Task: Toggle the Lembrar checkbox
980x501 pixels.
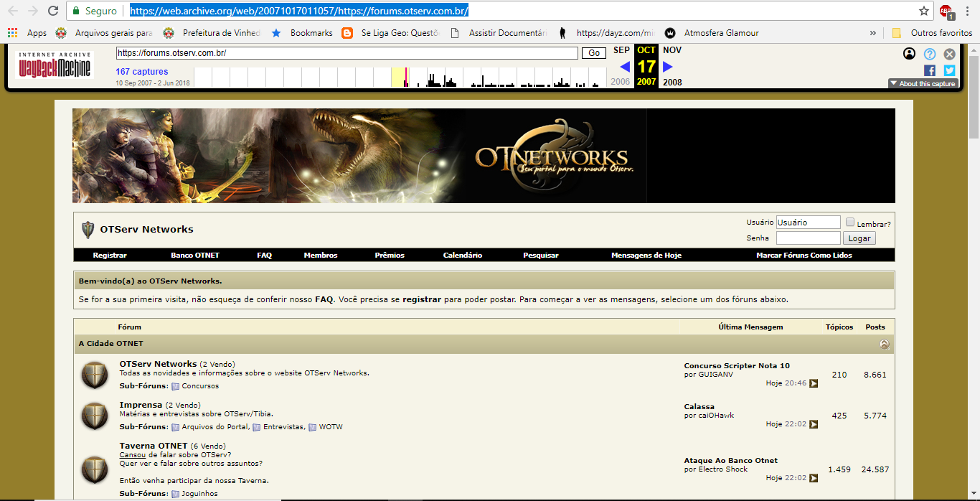Action: coord(850,222)
